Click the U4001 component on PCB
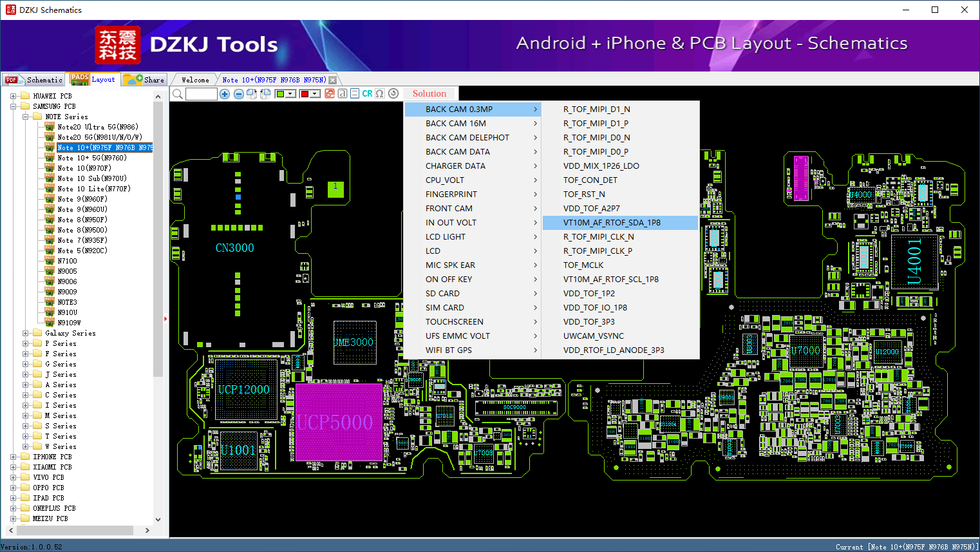The width and height of the screenshot is (980, 552). coord(915,262)
